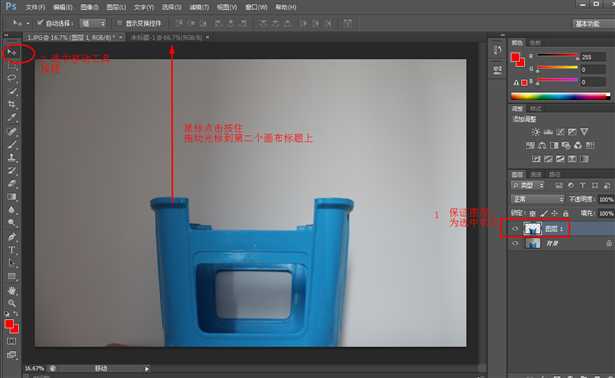Select the Zoom tool in toolbar
Screen dimensions: 615x378
click(x=12, y=303)
